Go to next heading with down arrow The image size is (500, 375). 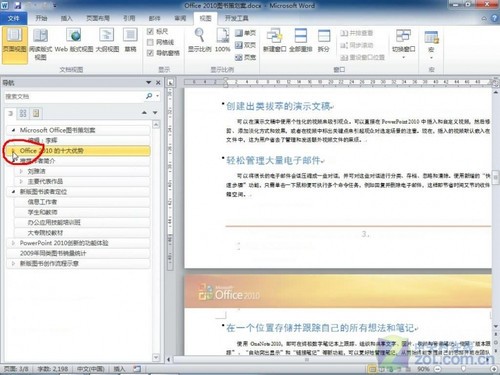point(155,113)
